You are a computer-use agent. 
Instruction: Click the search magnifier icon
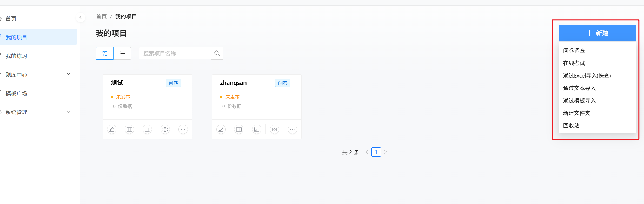pos(217,53)
